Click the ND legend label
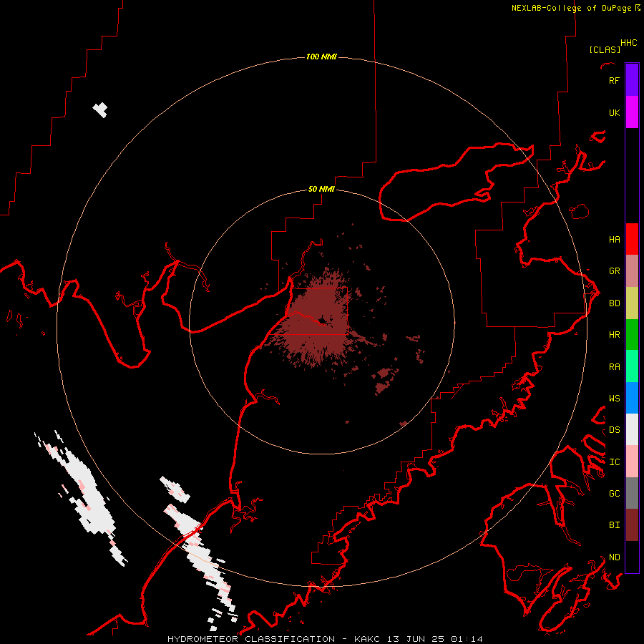644x644 pixels. click(x=614, y=557)
